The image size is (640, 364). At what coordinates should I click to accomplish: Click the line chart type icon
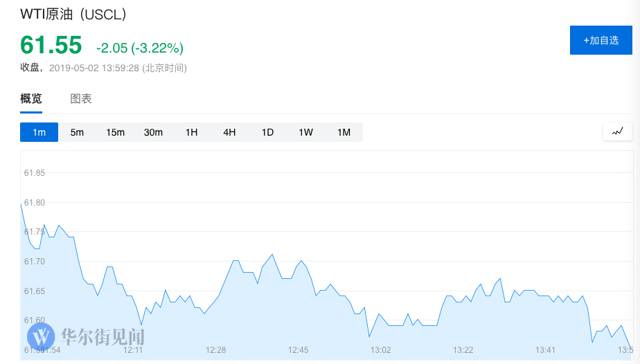(617, 131)
